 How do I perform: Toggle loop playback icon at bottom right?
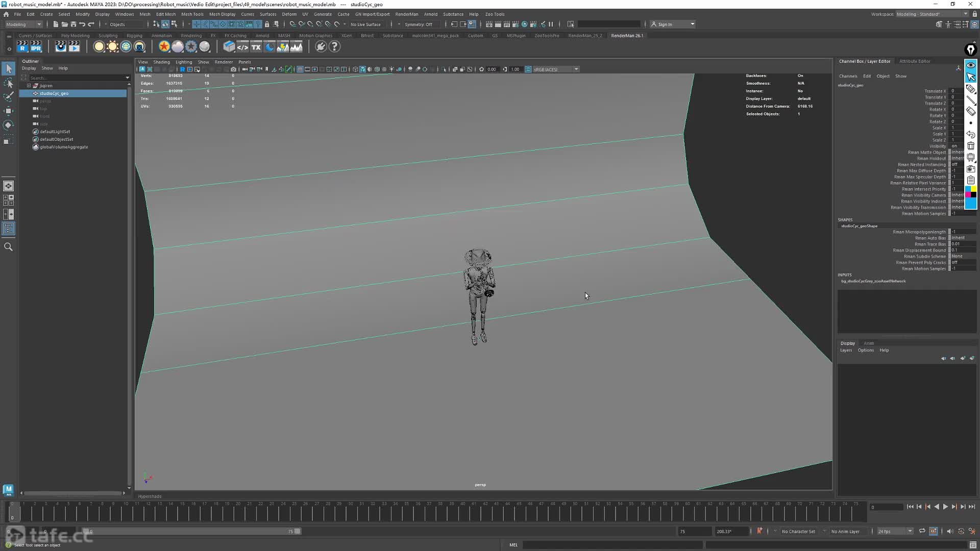[922, 531]
